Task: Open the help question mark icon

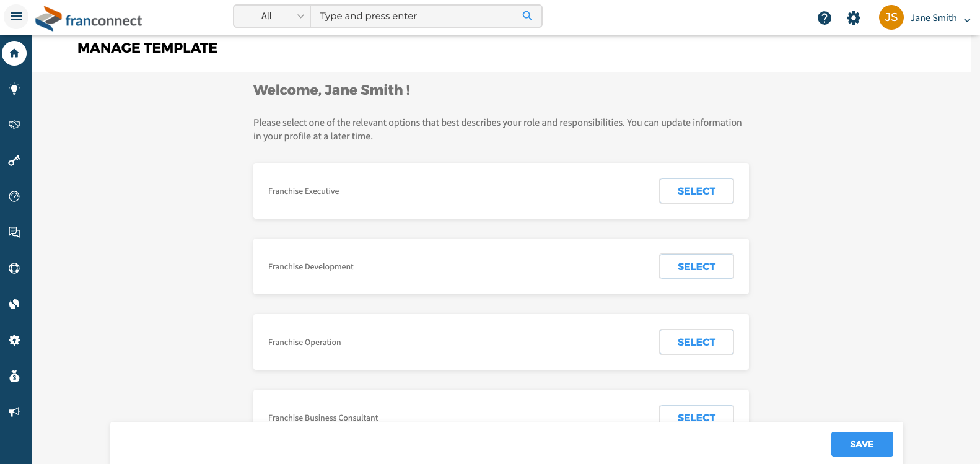Action: click(825, 18)
